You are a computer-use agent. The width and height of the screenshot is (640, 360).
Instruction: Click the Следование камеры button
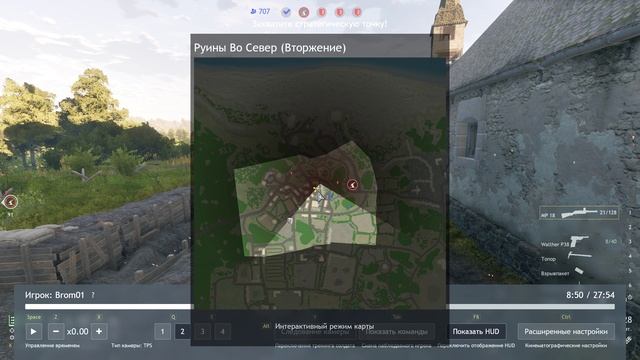(315, 332)
